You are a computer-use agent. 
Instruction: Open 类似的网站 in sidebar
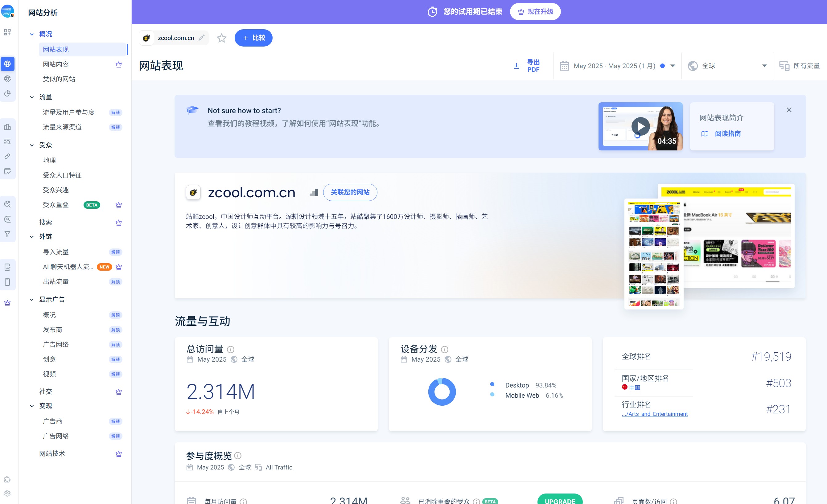point(59,79)
